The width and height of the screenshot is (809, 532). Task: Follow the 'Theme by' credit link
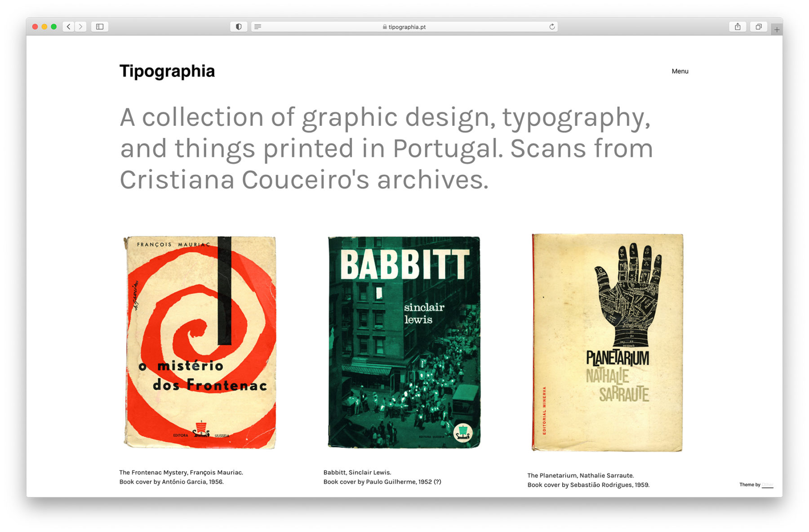point(767,485)
